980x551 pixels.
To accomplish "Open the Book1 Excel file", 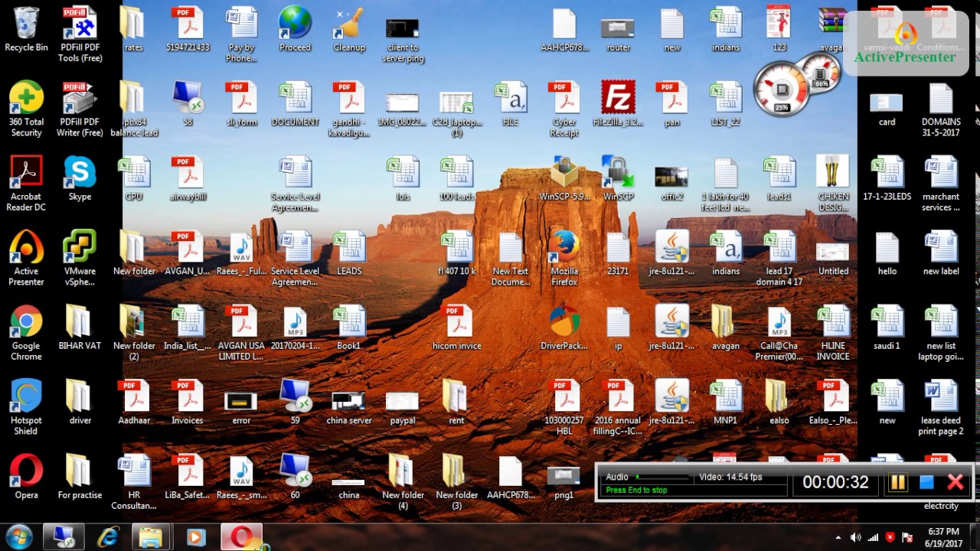I will (x=349, y=328).
